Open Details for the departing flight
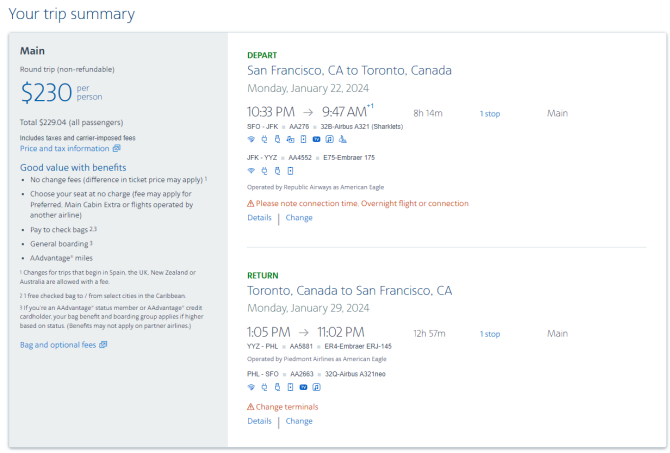 coord(259,218)
